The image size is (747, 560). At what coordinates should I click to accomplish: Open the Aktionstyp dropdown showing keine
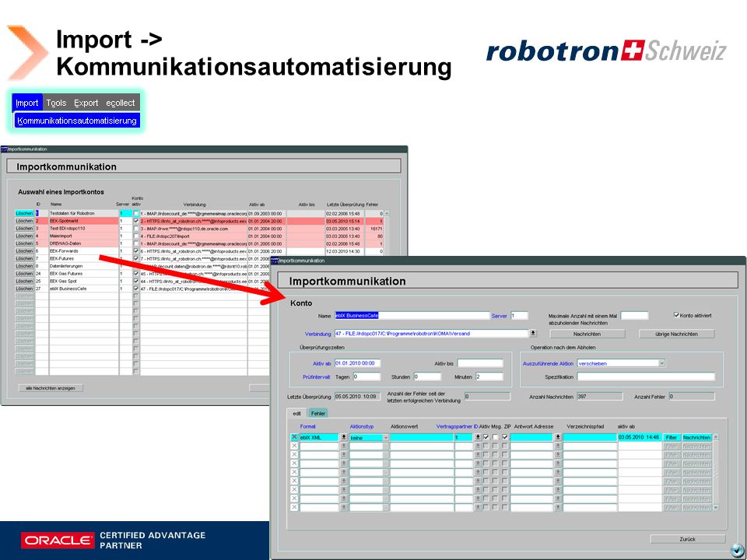pos(386,438)
